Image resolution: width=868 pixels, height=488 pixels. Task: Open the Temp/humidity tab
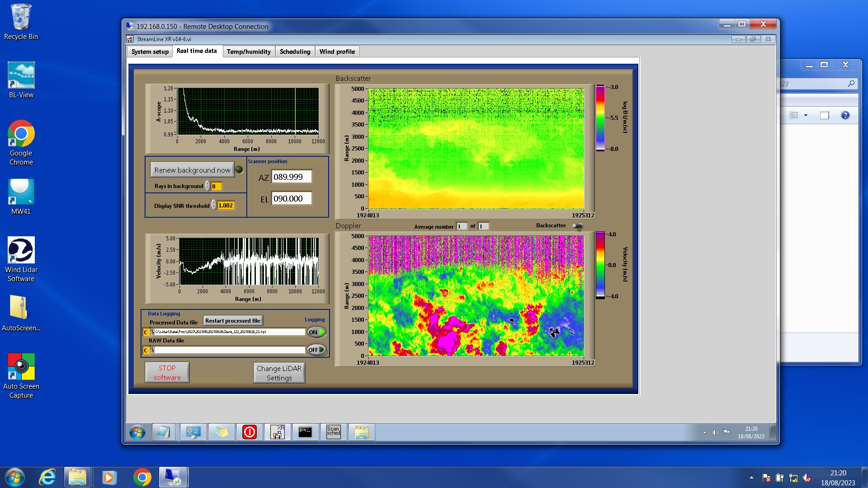249,52
